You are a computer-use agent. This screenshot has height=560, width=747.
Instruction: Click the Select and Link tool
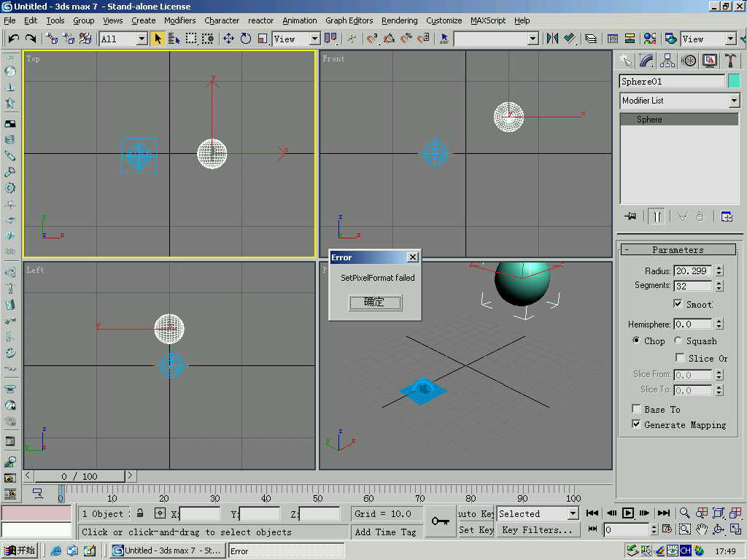[52, 39]
